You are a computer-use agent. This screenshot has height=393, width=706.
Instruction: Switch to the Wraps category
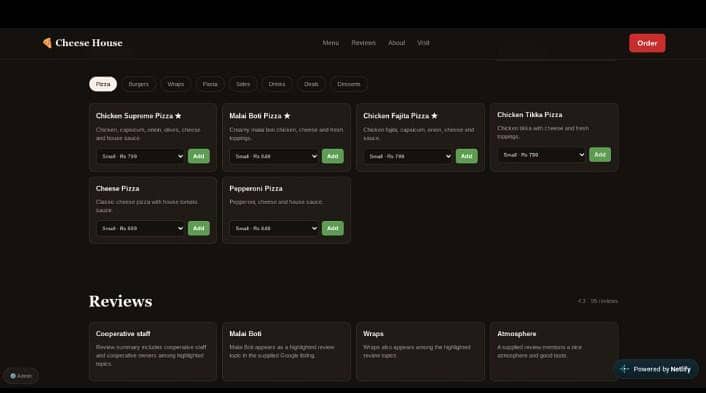coord(176,84)
